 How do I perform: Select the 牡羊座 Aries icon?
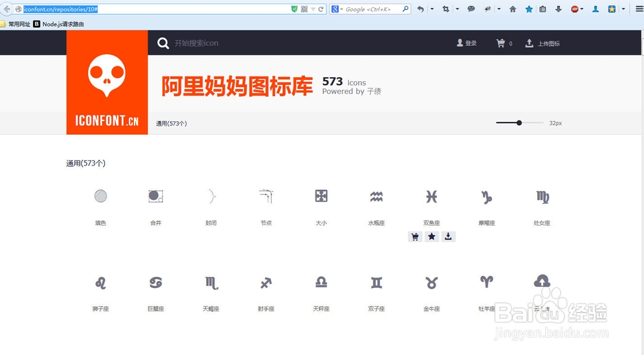487,282
